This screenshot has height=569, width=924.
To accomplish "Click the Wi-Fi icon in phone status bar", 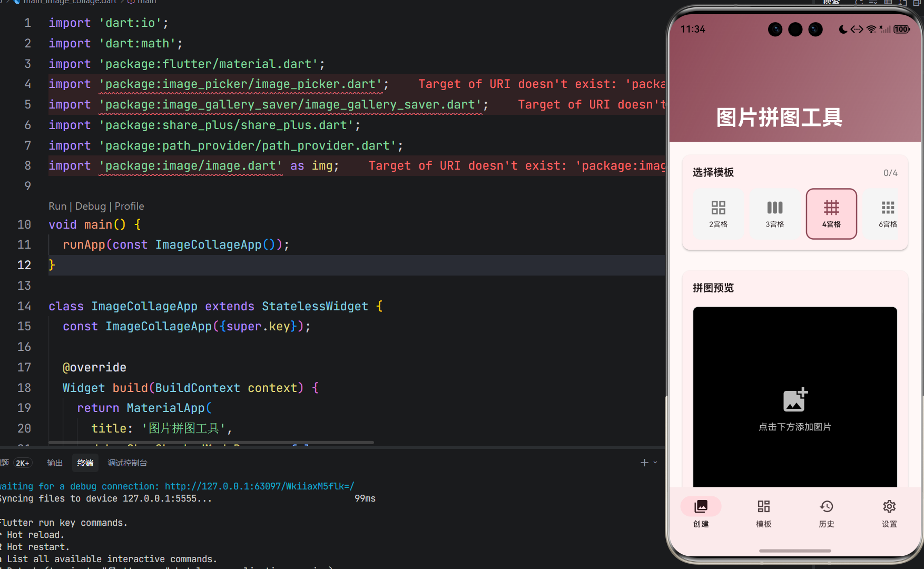I will [871, 30].
